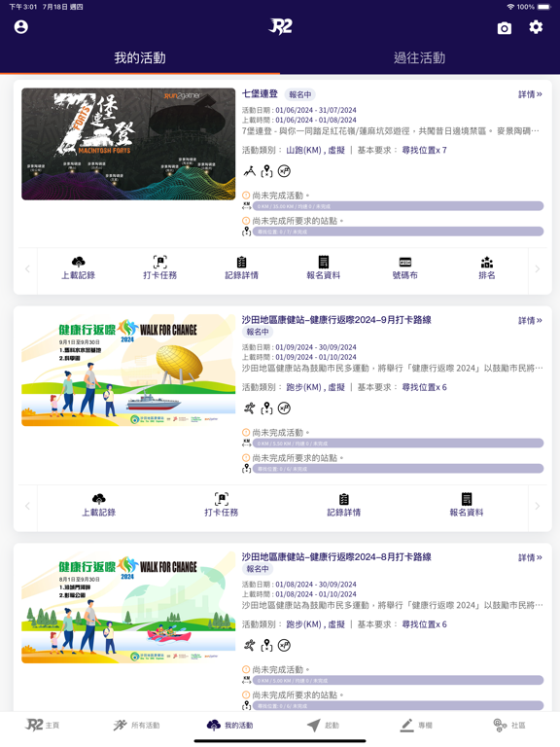Tap 報名中 badge on 七堡連登
560x747 pixels.
(x=300, y=94)
